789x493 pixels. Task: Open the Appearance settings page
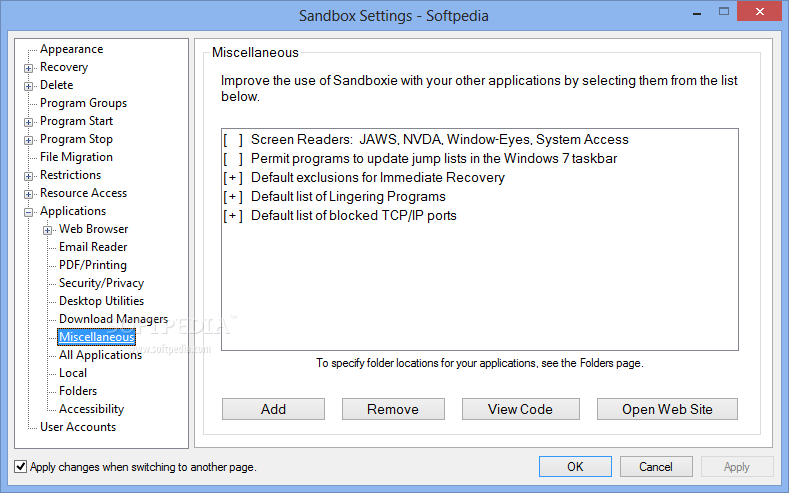click(71, 49)
